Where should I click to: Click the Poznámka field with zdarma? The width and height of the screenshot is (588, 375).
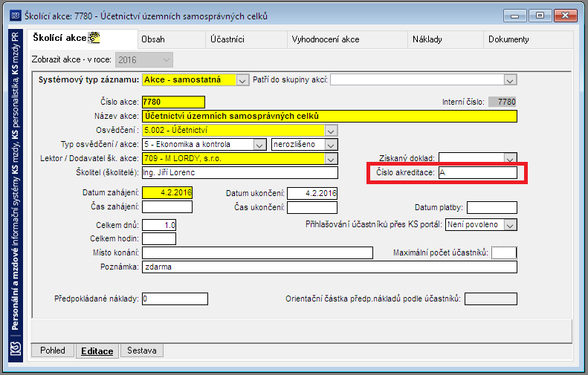pos(329,267)
